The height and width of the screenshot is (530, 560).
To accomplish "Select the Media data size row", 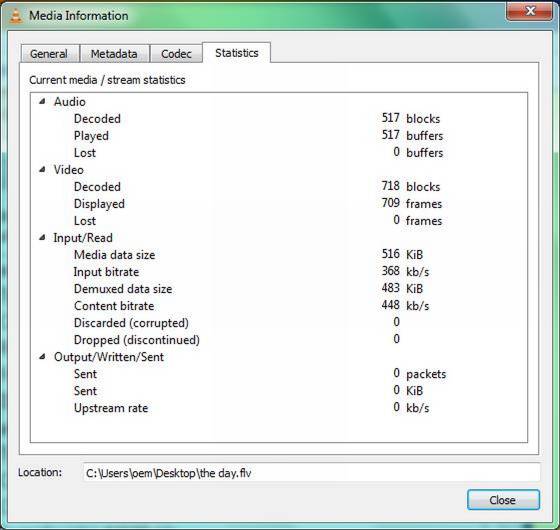I will point(279,255).
